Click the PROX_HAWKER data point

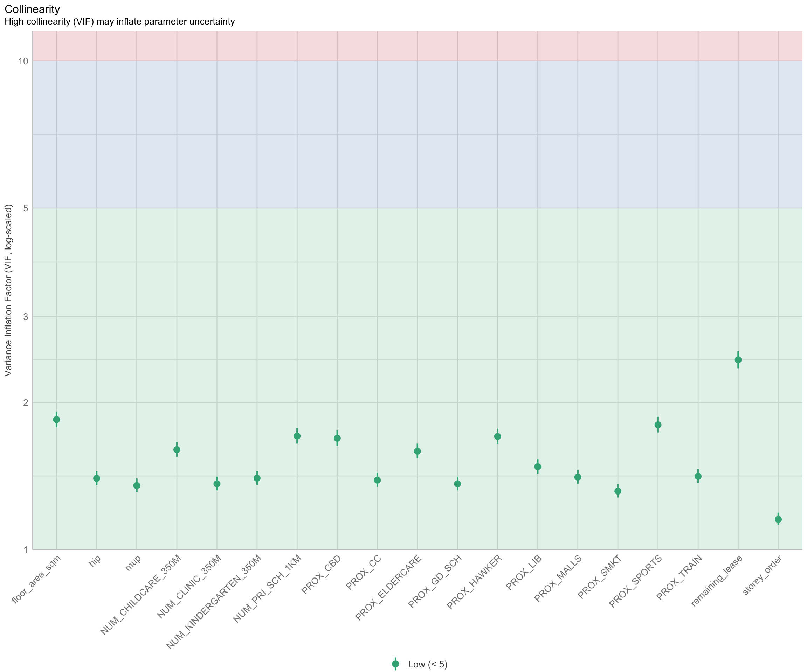click(x=498, y=436)
